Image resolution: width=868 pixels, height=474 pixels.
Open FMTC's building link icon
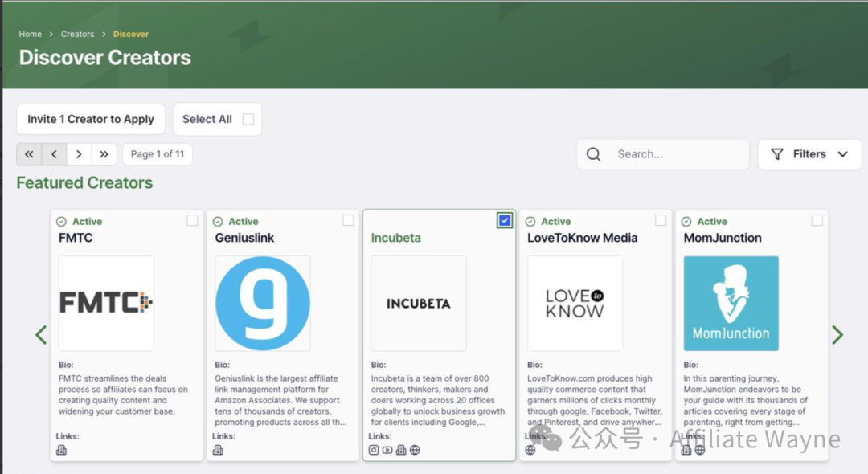point(61,450)
